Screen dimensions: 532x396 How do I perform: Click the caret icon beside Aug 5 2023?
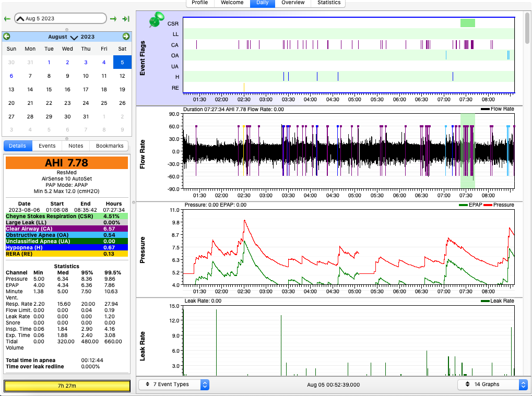(20, 19)
